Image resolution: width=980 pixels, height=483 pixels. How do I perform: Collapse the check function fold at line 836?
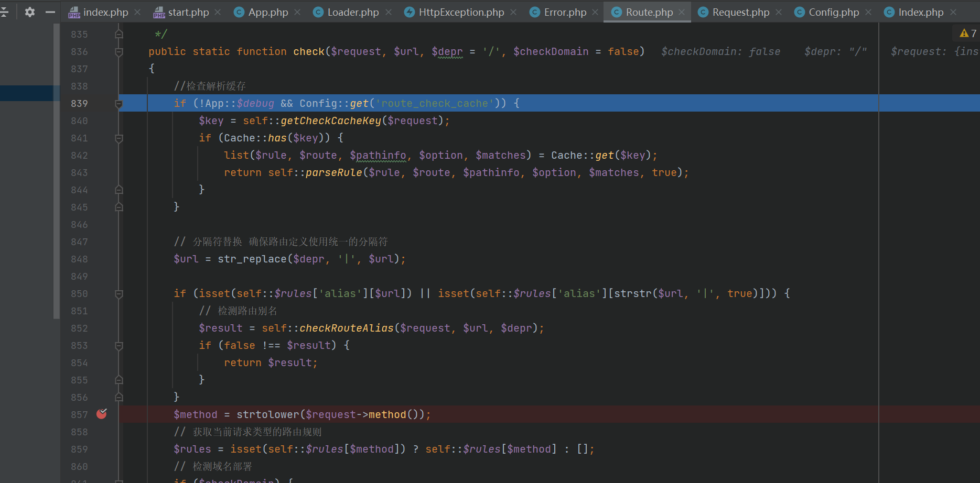pos(119,51)
